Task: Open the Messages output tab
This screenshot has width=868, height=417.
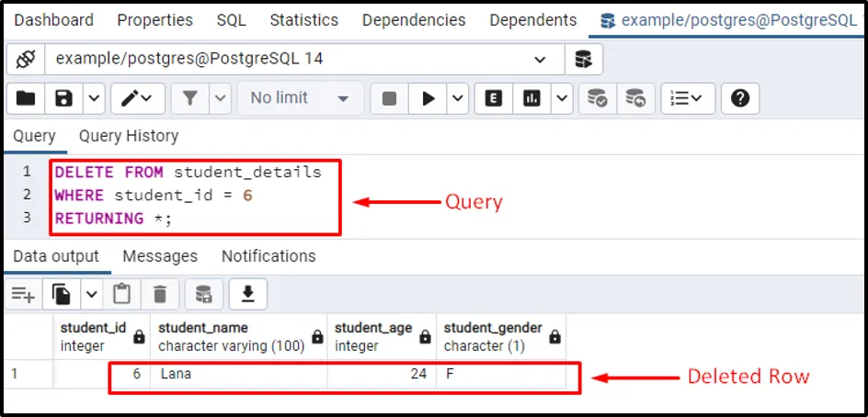Action: [160, 256]
